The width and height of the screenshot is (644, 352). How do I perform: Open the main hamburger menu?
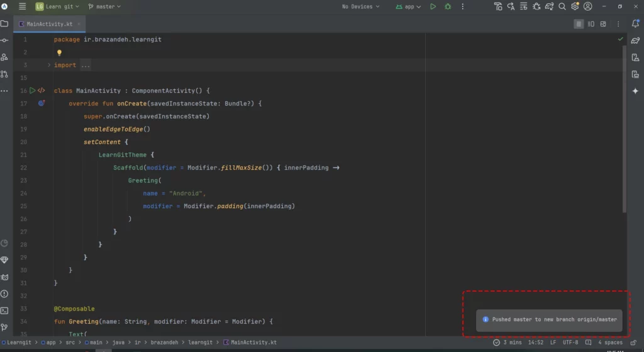[22, 6]
